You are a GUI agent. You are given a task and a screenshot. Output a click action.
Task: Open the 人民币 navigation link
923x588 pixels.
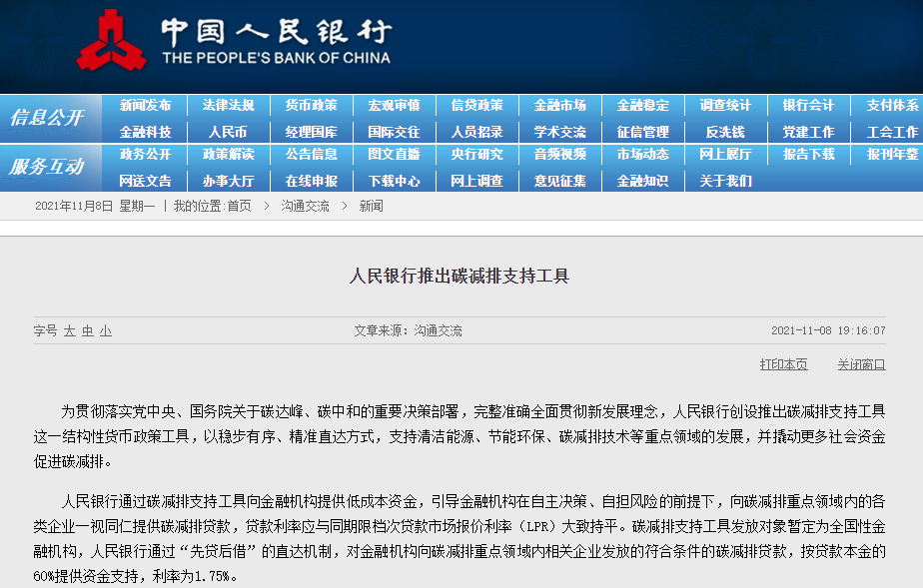click(x=228, y=132)
